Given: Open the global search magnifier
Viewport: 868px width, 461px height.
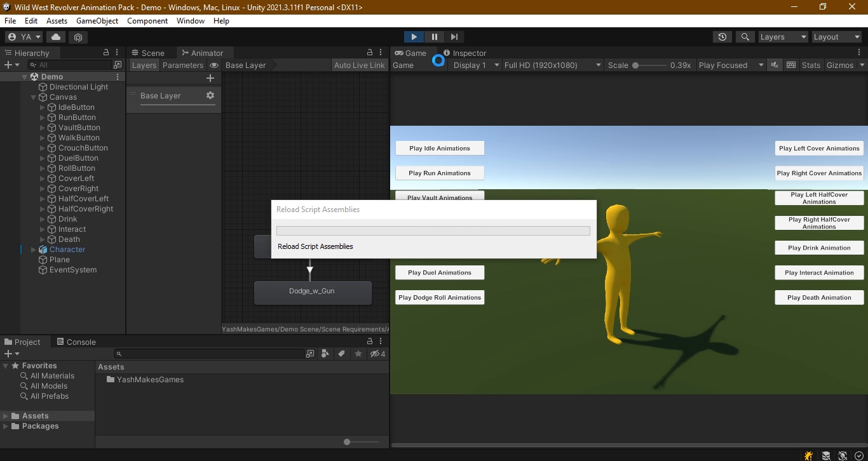Looking at the screenshot, I should (x=745, y=37).
